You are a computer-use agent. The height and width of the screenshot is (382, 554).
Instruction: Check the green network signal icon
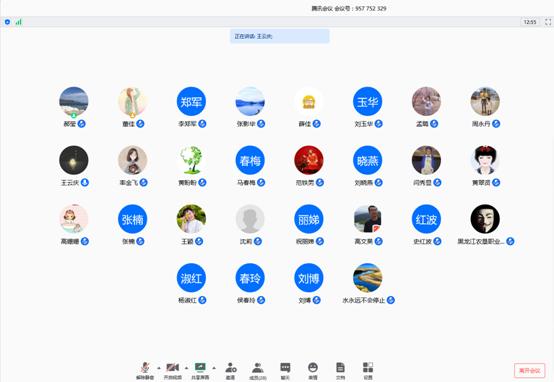(18, 22)
